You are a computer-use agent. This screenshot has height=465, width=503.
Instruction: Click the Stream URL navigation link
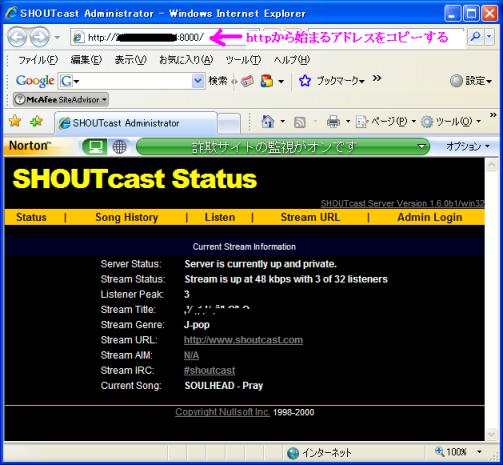tap(310, 217)
